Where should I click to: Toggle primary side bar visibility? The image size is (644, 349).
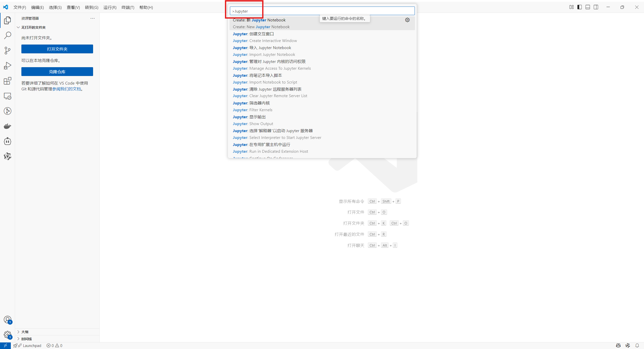click(x=580, y=7)
